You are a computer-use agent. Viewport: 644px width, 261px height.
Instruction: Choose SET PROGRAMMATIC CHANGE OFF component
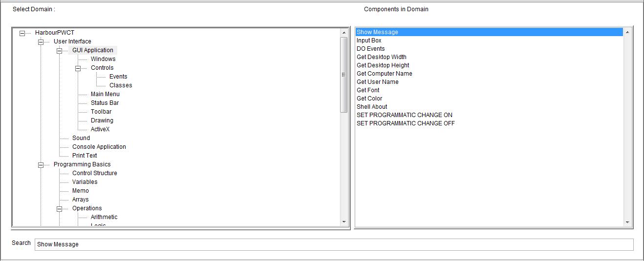[489, 123]
